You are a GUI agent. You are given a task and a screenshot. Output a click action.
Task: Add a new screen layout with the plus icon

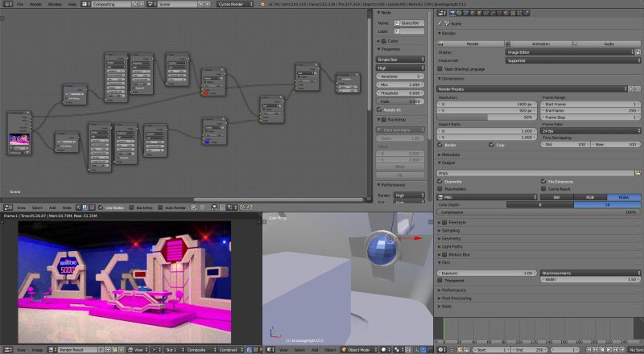click(134, 4)
